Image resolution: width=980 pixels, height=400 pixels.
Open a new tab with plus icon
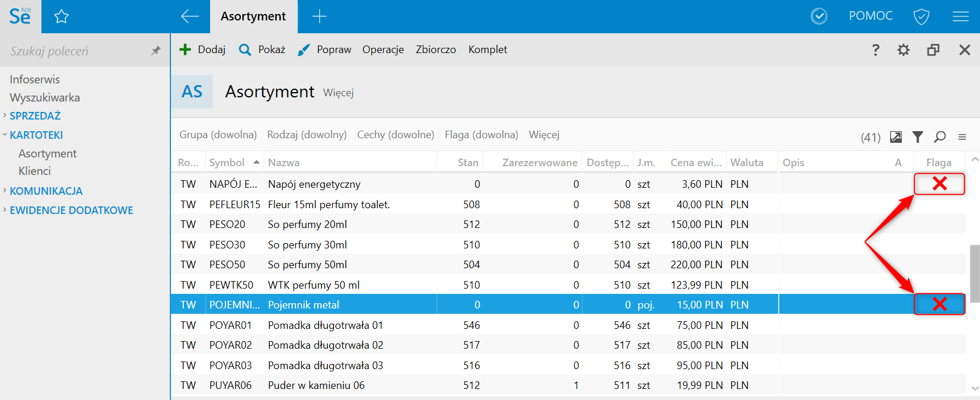[x=319, y=16]
